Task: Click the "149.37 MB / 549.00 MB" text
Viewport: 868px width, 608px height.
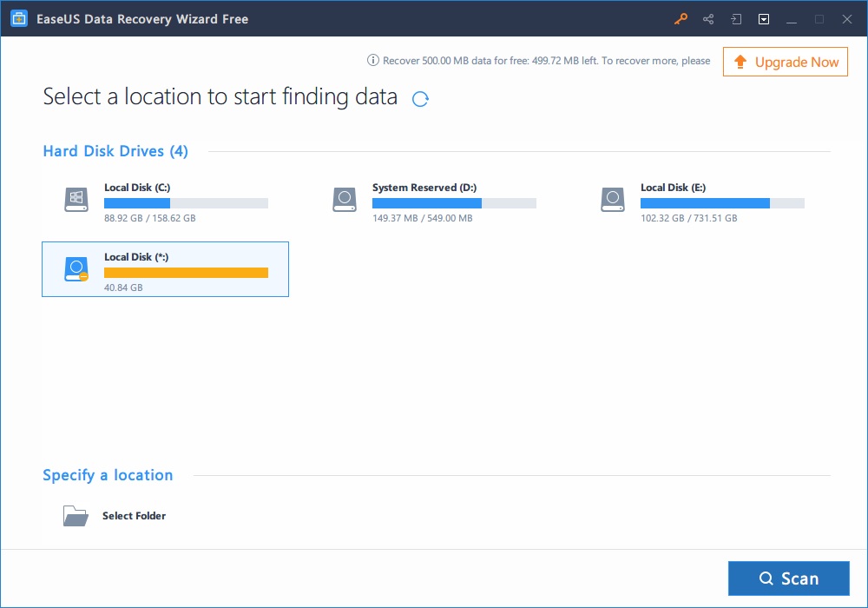Action: (423, 218)
